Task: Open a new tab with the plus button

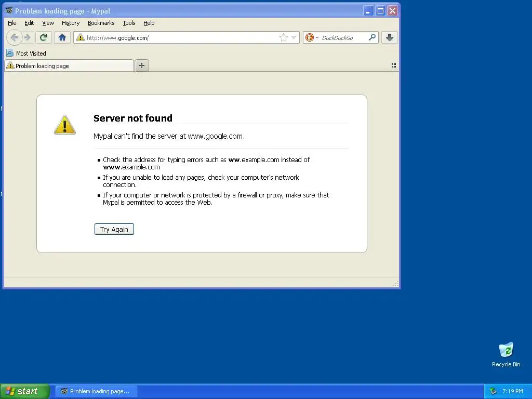Action: pyautogui.click(x=142, y=65)
